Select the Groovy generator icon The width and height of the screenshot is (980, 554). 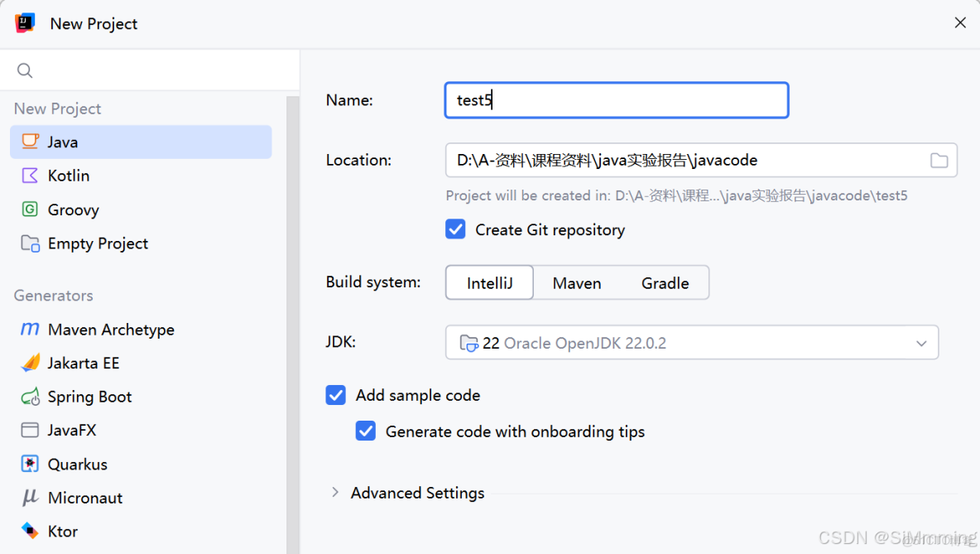click(30, 210)
